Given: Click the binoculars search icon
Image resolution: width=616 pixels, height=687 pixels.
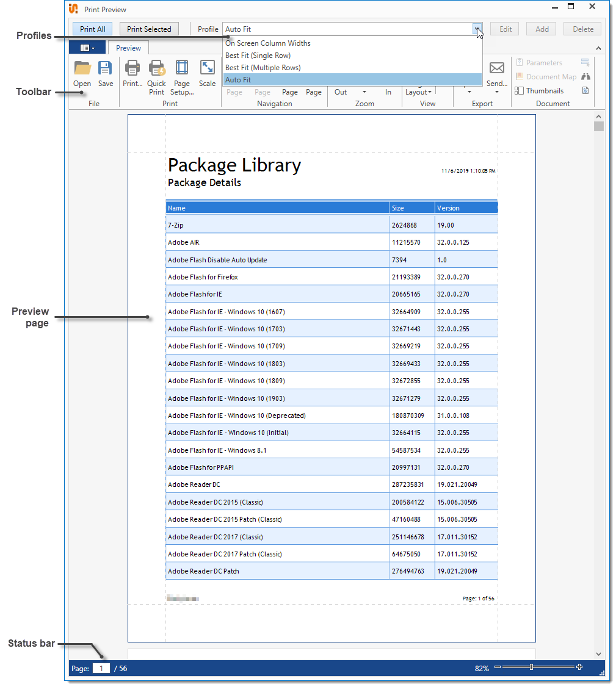Looking at the screenshot, I should click(x=585, y=77).
